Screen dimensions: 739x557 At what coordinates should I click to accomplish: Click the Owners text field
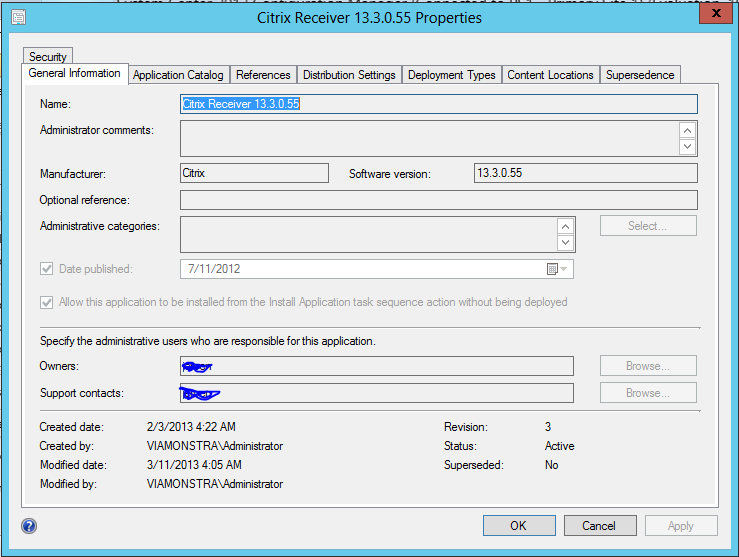coord(377,366)
